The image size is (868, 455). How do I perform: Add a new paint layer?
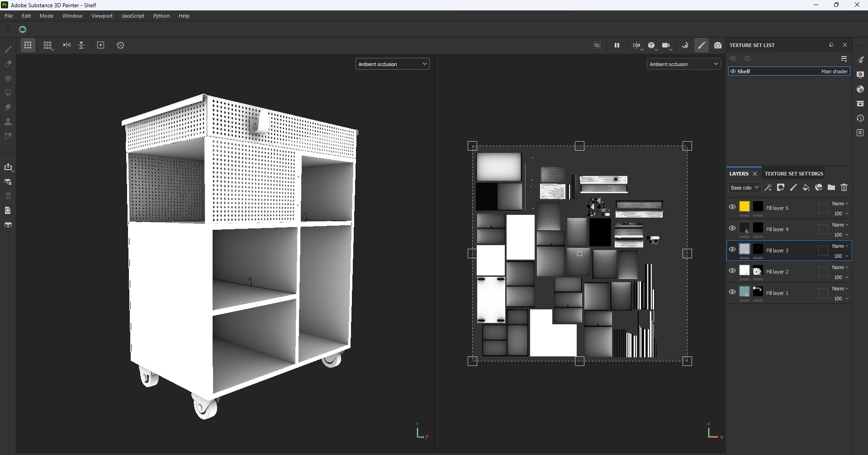tap(793, 188)
